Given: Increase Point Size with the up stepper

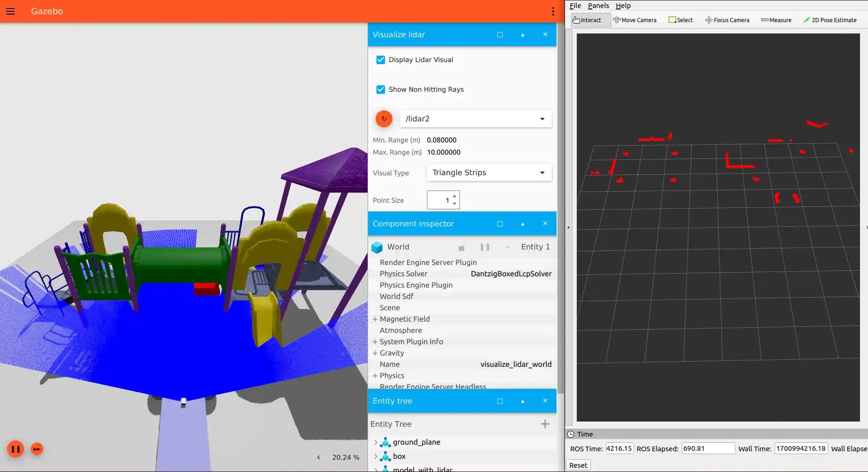Looking at the screenshot, I should [x=454, y=196].
